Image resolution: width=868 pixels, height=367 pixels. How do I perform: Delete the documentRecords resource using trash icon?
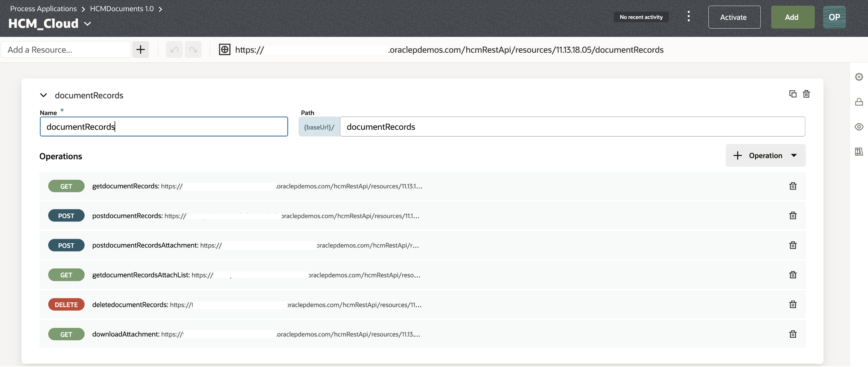click(x=806, y=94)
